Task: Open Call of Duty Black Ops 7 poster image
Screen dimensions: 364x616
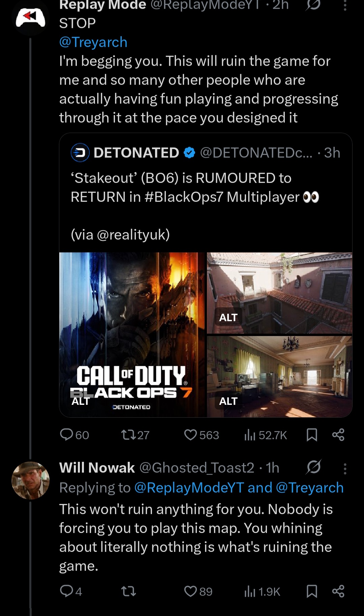Action: coord(132,335)
